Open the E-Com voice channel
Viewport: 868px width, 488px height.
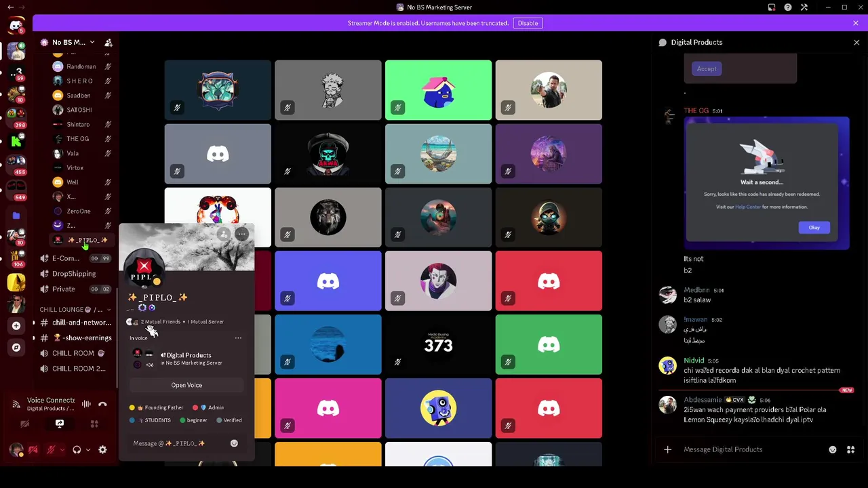[x=75, y=258]
